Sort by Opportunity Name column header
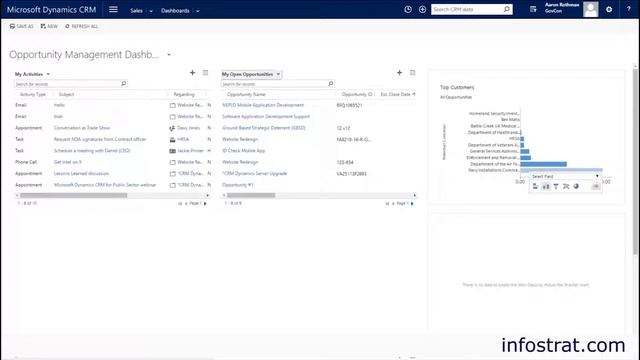Screen dimensions: 640x360 coord(246,94)
